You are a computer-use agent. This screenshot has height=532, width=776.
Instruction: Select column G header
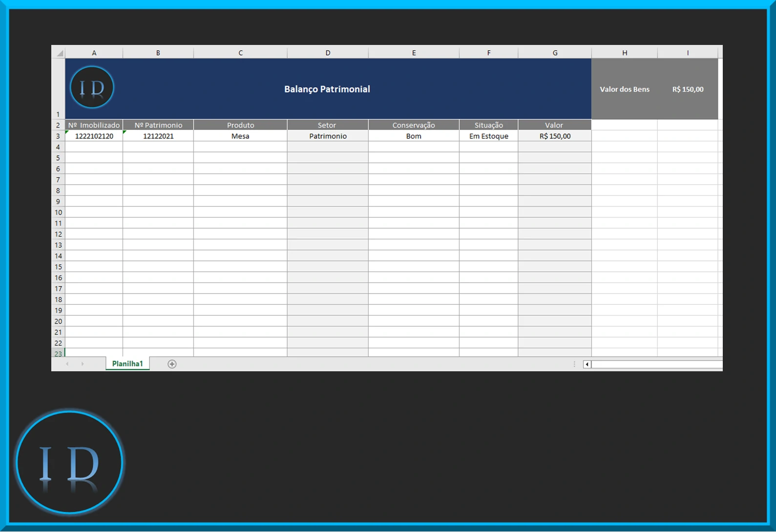[x=555, y=52]
